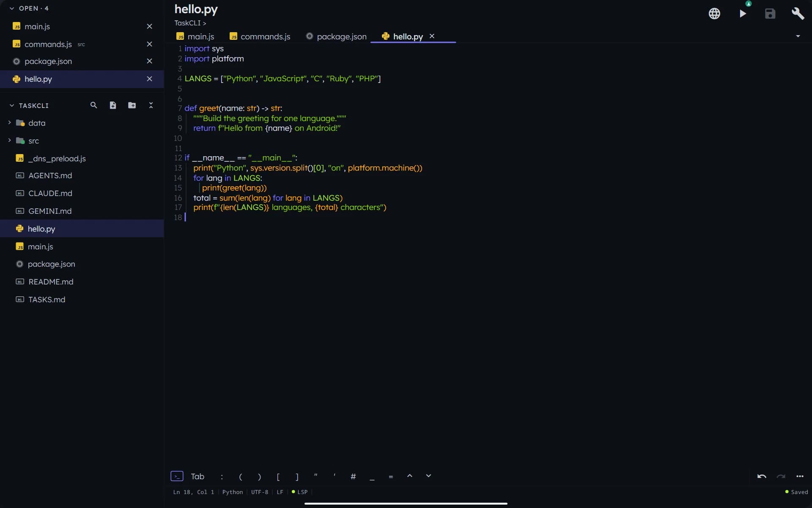Open AGENTS.md from the file tree
The width and height of the screenshot is (812, 508).
point(82,175)
